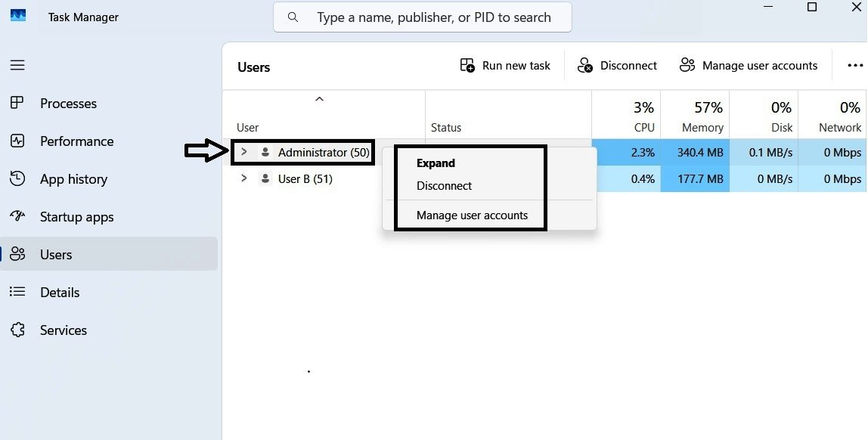Click Administrator's 0 Mbps network value
This screenshot has height=440, width=868.
tap(842, 153)
